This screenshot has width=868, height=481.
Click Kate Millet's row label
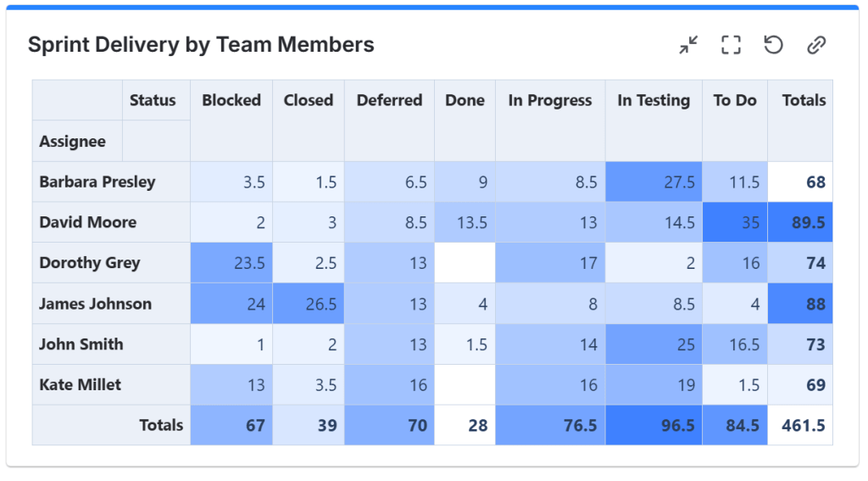(81, 385)
